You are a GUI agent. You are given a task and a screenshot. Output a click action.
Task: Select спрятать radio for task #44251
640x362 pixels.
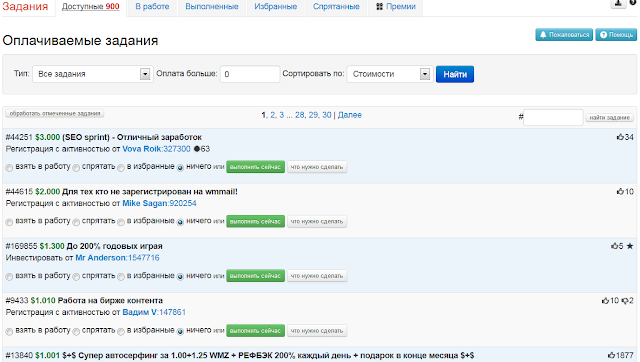76,168
